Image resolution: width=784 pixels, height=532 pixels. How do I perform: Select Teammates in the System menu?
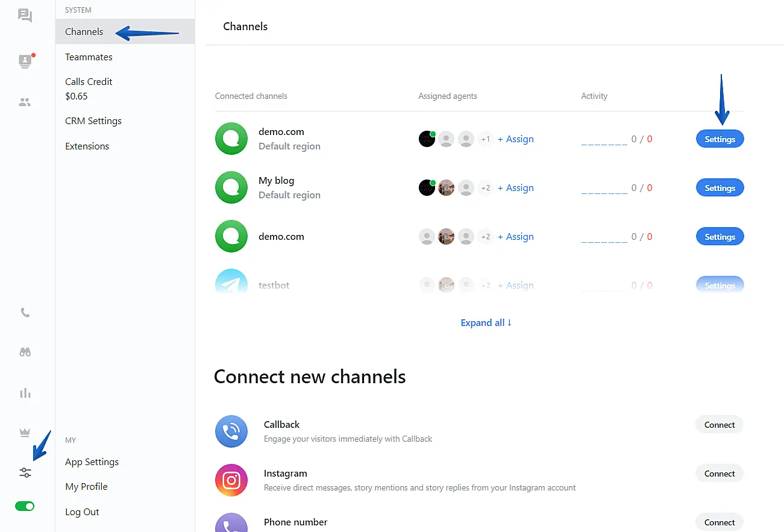89,57
